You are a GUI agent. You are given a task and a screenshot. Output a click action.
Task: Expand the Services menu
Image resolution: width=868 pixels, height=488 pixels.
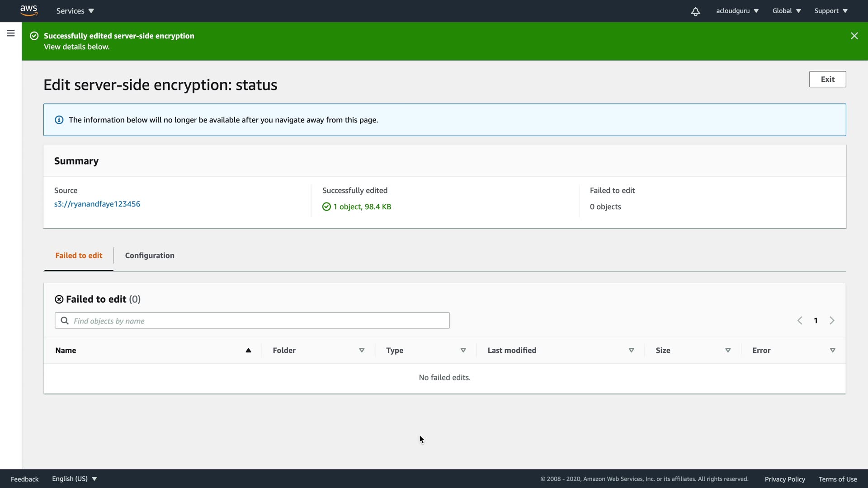[x=75, y=11]
